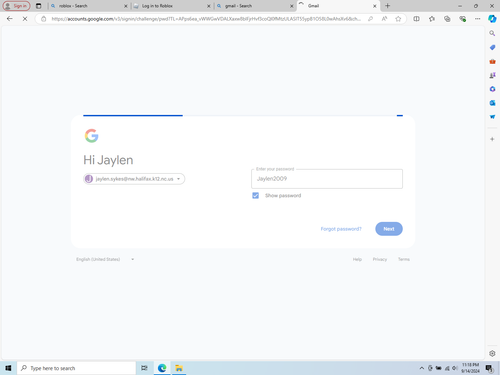This screenshot has height=375, width=500.
Task: Open the taskbar clock and date
Action: click(x=470, y=368)
